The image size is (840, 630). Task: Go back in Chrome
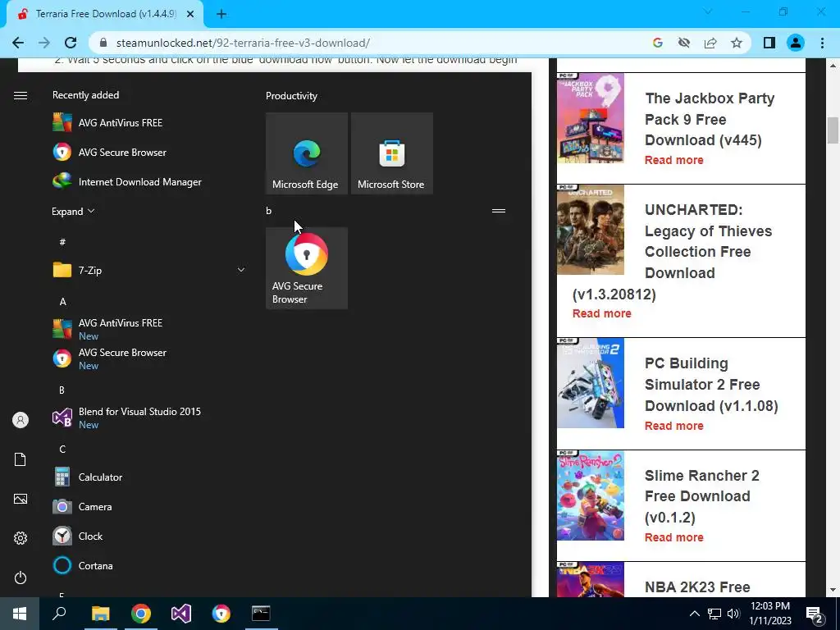click(x=18, y=43)
